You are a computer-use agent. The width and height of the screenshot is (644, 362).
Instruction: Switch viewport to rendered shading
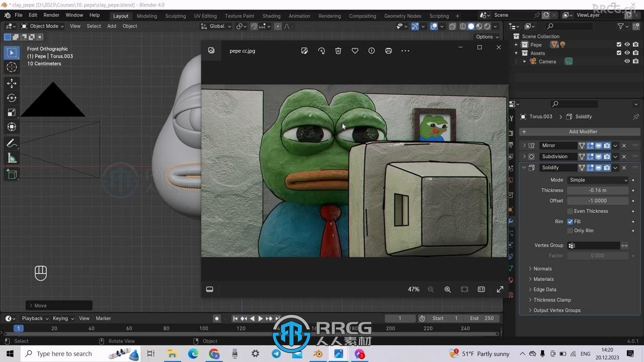click(x=487, y=26)
